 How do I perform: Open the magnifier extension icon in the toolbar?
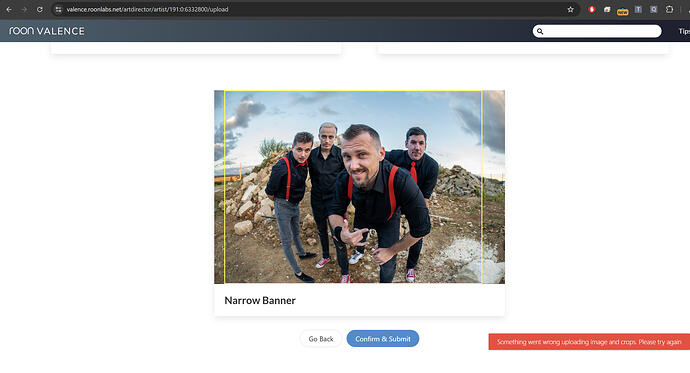[654, 9]
